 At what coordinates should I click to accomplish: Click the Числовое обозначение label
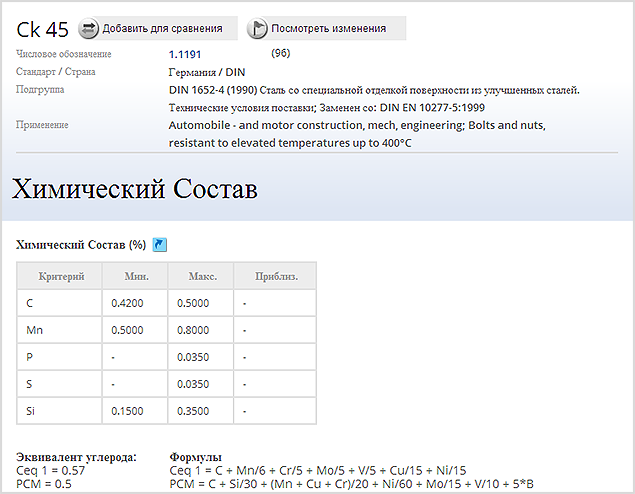(x=64, y=54)
